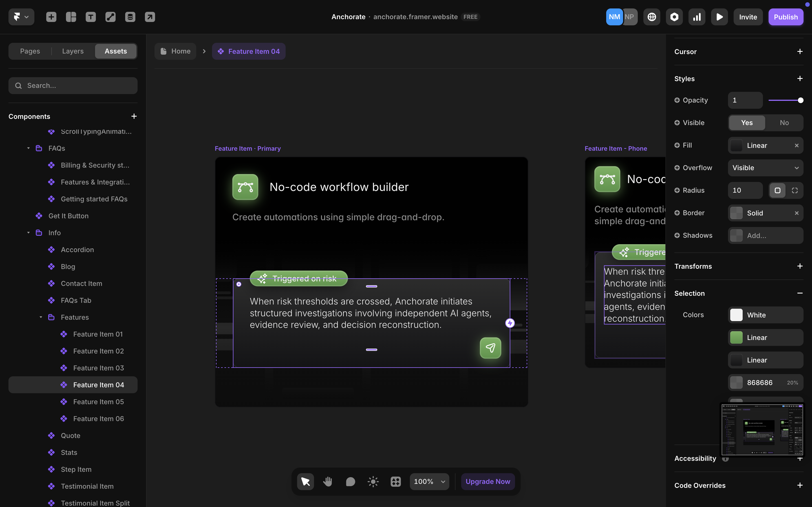Open the Comments tool in the bottom toolbar
812x507 pixels.
pyautogui.click(x=350, y=481)
